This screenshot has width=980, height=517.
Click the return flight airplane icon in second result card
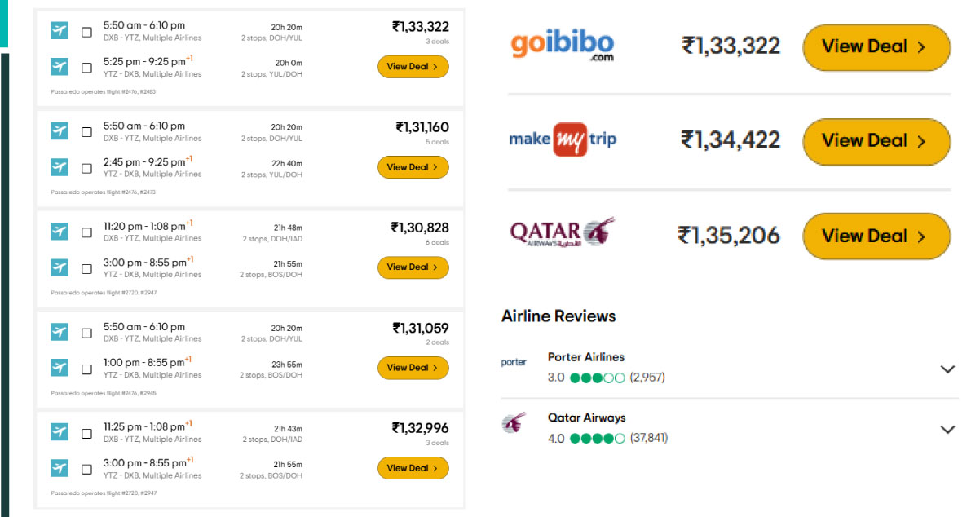(58, 169)
